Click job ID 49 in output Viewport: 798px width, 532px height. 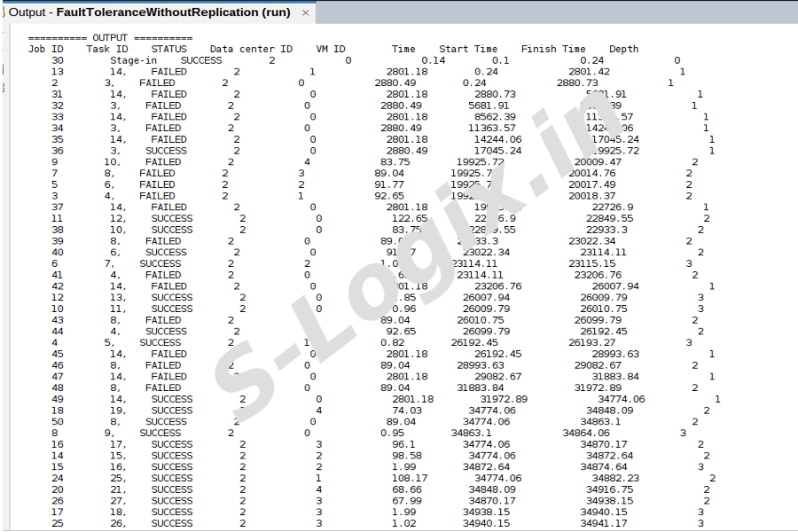[57, 399]
